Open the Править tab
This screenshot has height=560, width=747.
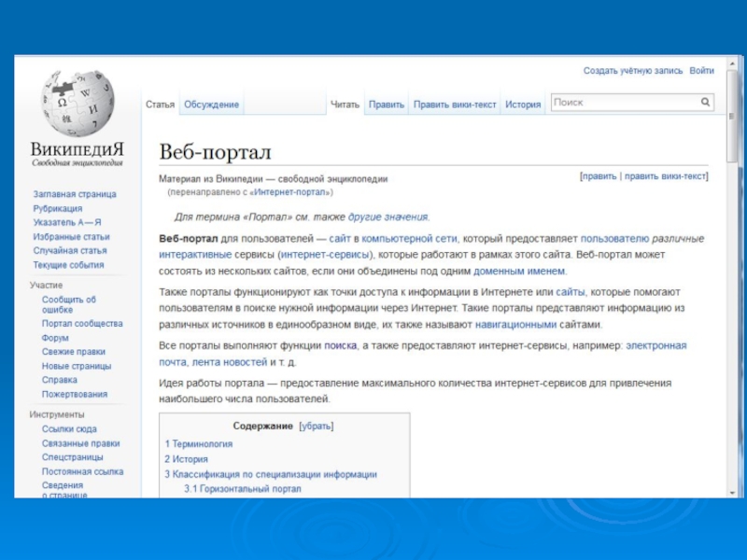[387, 105]
